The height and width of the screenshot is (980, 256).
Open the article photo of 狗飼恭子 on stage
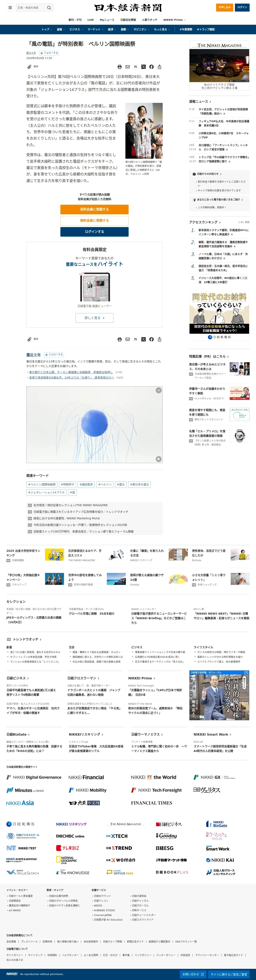click(x=144, y=131)
